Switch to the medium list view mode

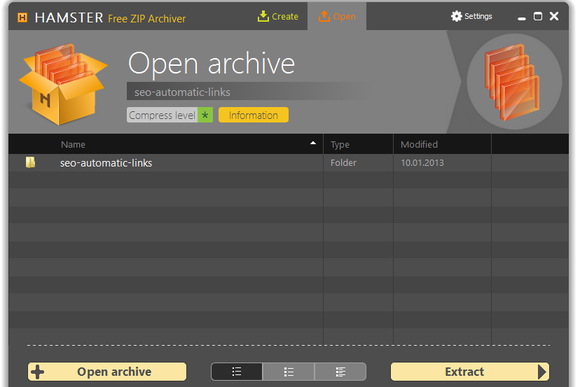tap(289, 372)
